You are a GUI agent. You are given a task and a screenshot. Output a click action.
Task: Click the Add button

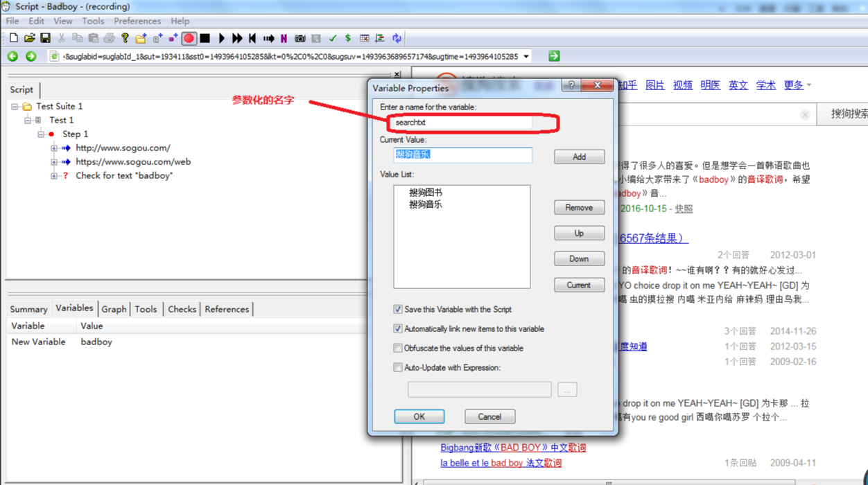pyautogui.click(x=579, y=157)
